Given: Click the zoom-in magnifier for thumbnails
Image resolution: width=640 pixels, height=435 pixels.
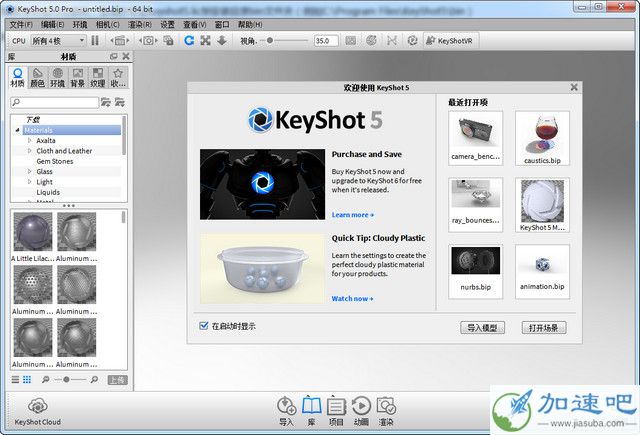Looking at the screenshot, I should pyautogui.click(x=94, y=380).
